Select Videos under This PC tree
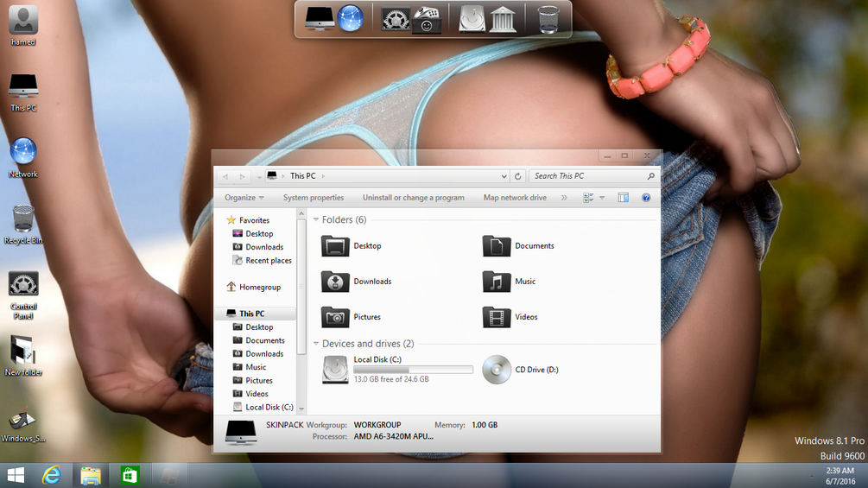The image size is (868, 488). click(x=250, y=393)
